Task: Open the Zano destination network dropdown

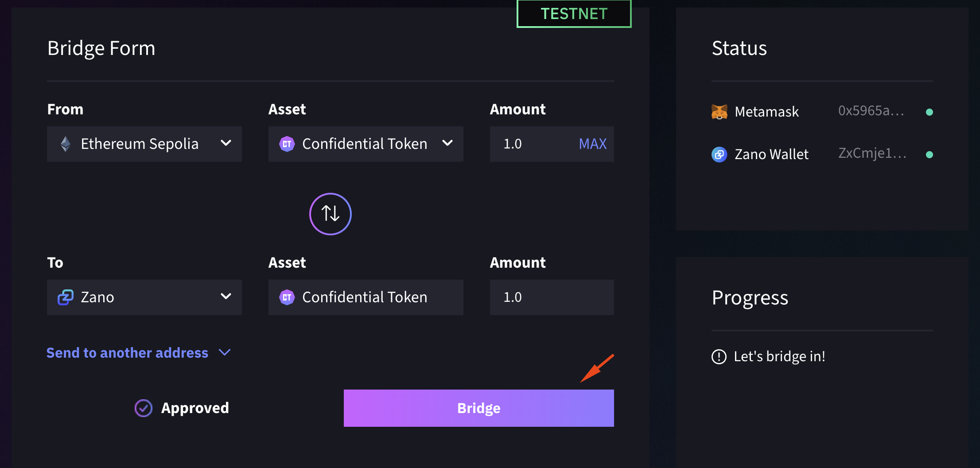Action: click(x=144, y=297)
